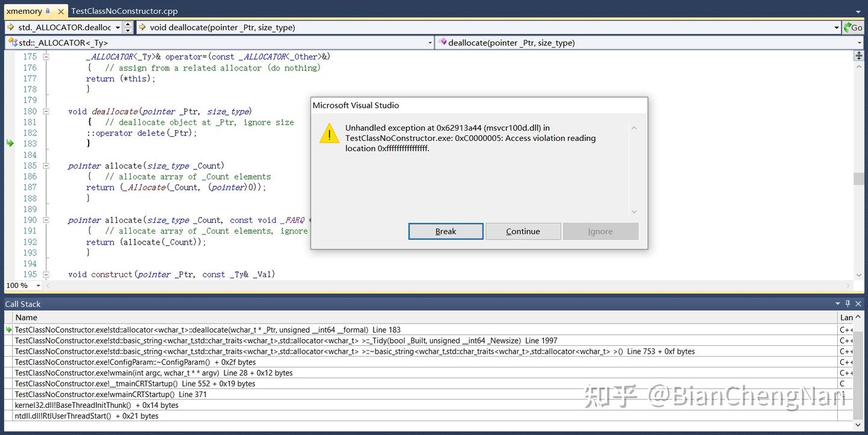Click the code line '::operator delete(_Ptr);'
Image resolution: width=868 pixels, height=435 pixels.
click(142, 133)
